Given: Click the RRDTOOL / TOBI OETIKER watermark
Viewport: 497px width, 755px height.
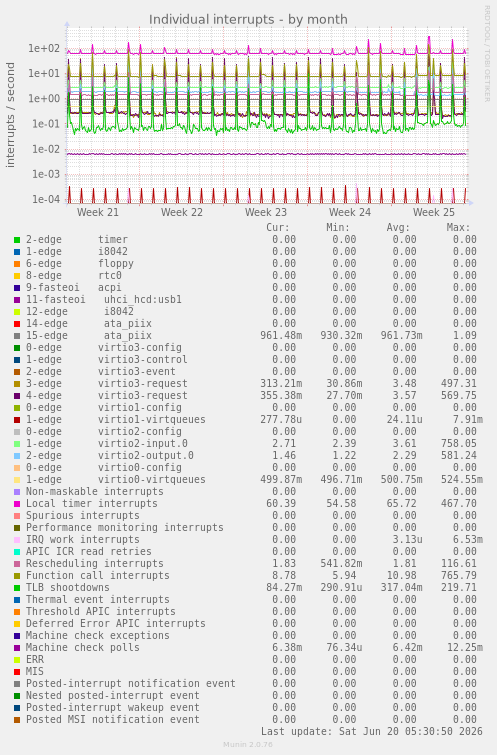Looking at the screenshot, I should coord(487,54).
